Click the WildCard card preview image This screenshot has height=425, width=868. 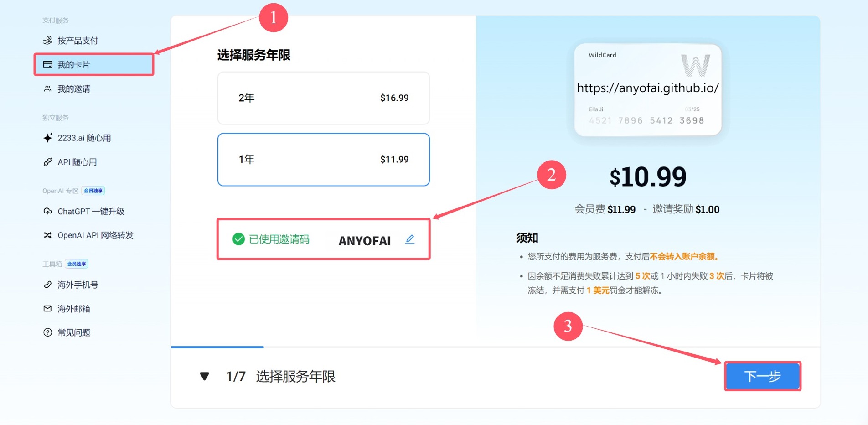[648, 90]
